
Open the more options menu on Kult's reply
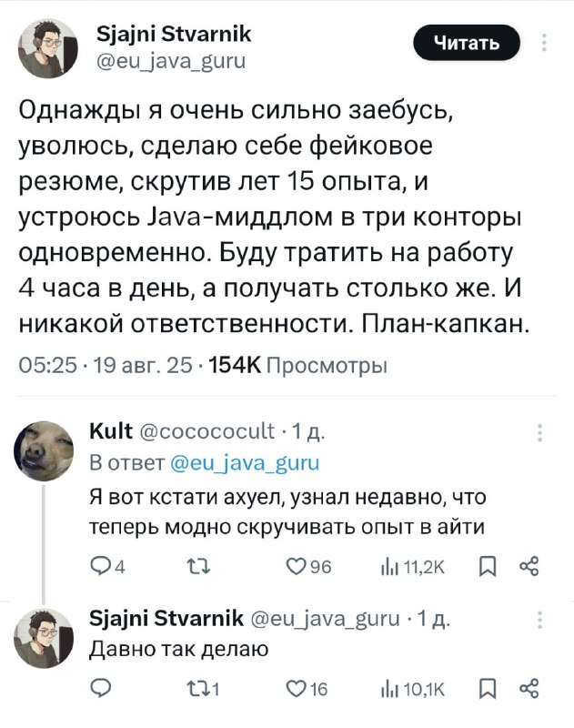pos(539,432)
